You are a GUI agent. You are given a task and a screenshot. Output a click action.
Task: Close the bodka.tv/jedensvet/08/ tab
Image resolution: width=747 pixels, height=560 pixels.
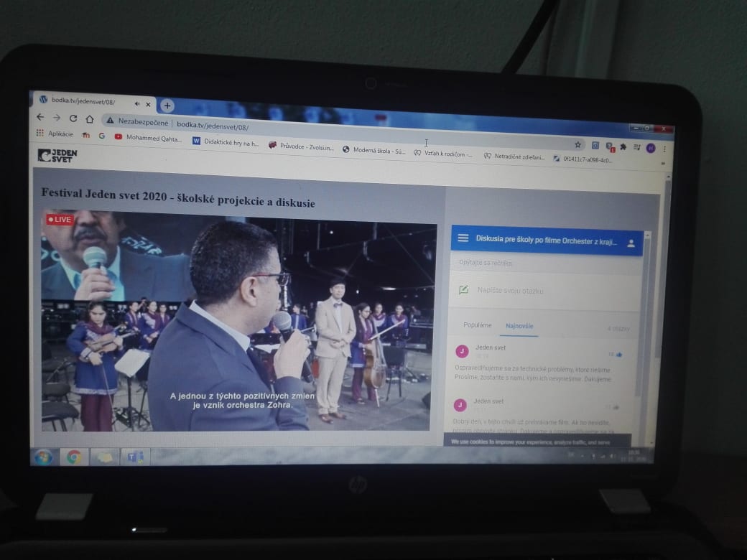point(148,104)
